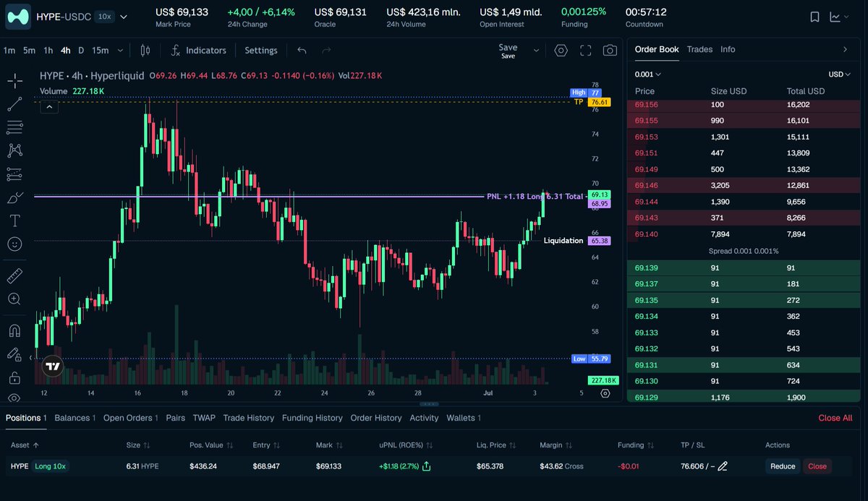868x501 pixels.
Task: Share uPNL using the export icon
Action: coord(426,466)
